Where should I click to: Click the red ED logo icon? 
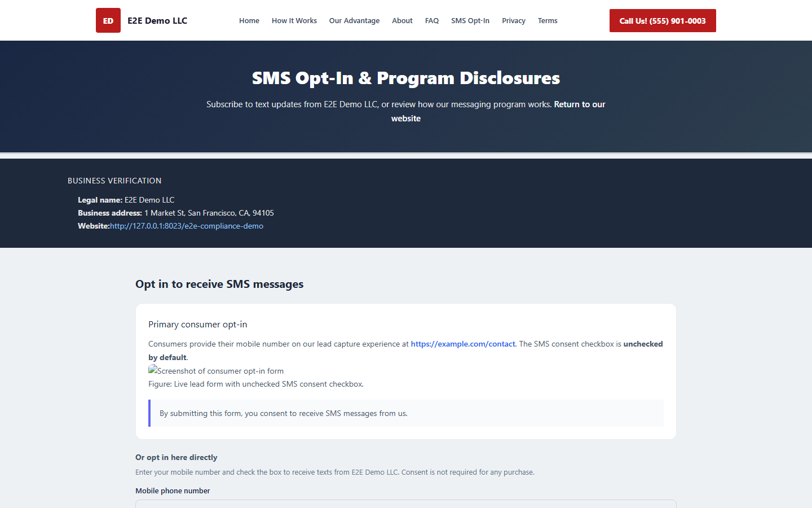(x=108, y=20)
